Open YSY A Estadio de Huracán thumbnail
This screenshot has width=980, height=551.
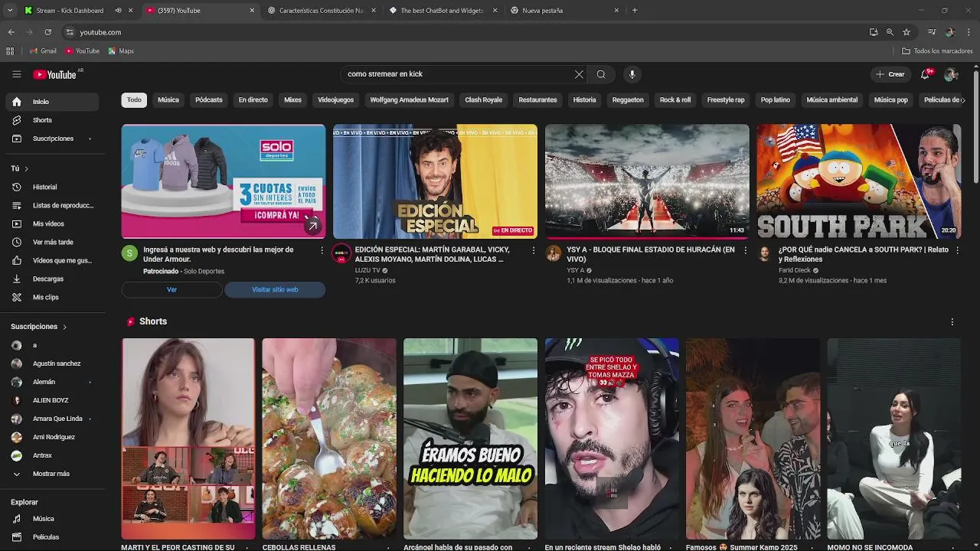coord(647,181)
